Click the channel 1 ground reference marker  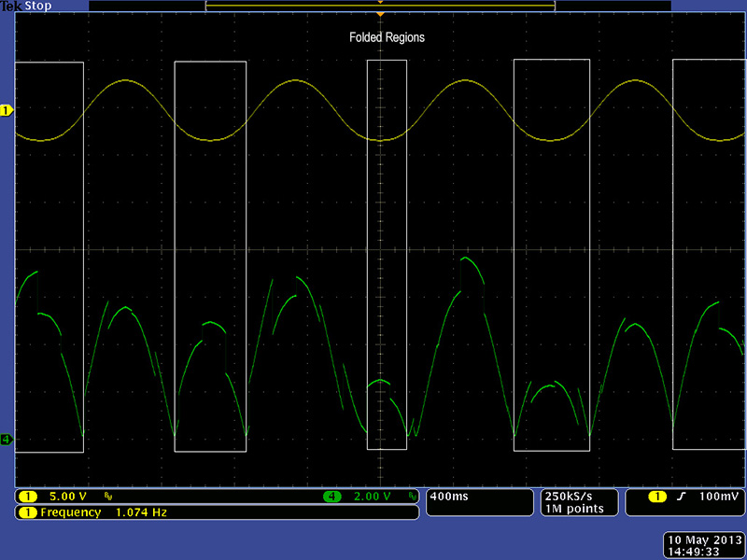[6, 110]
